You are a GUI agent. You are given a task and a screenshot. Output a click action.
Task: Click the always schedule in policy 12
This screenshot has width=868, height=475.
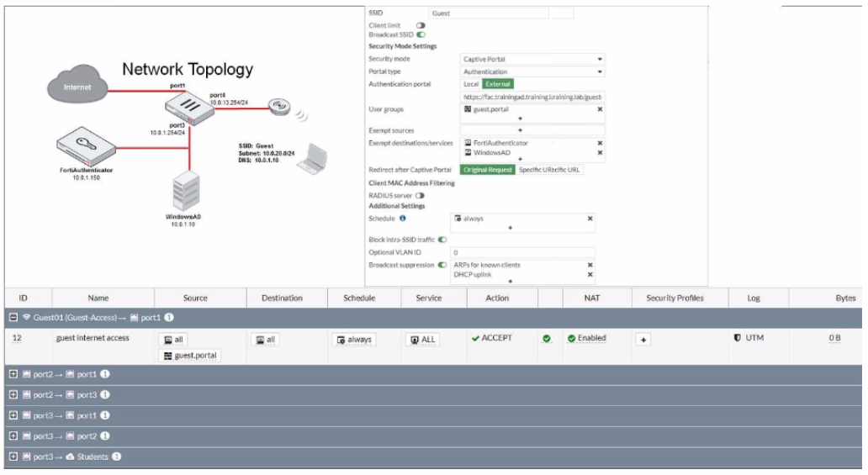[354, 340]
